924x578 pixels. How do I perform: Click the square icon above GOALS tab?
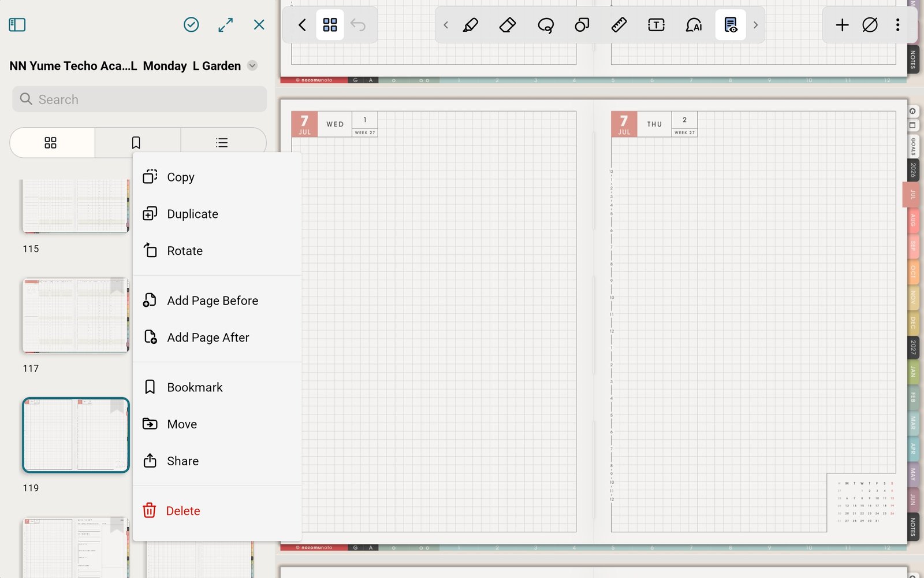tap(912, 125)
